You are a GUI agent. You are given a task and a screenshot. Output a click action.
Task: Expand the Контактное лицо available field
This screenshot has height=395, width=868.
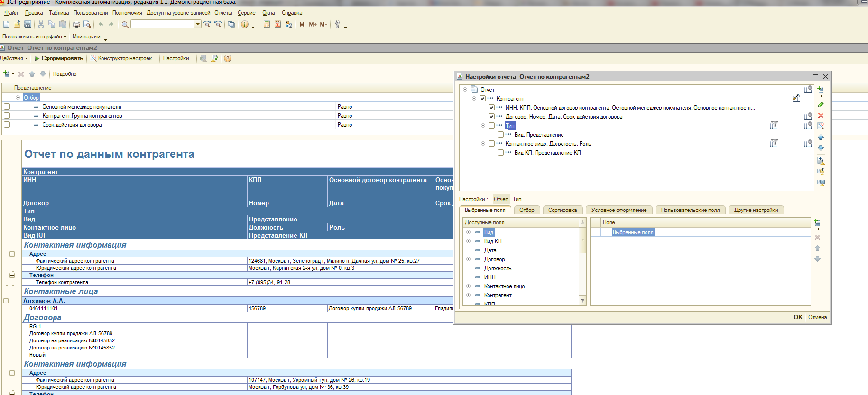click(x=468, y=286)
